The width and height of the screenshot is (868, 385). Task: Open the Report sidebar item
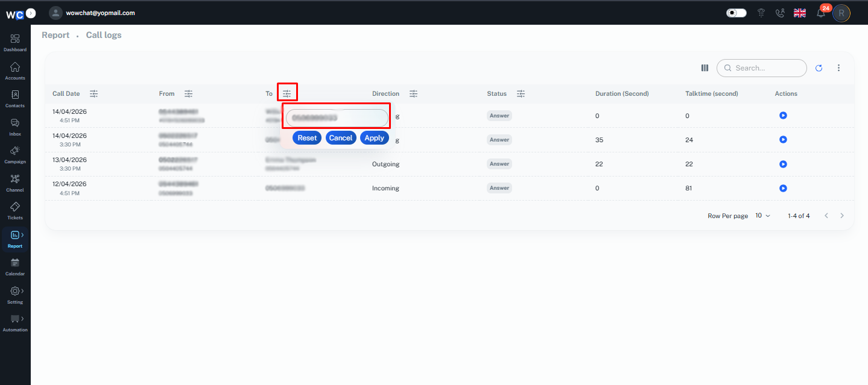pyautogui.click(x=15, y=239)
